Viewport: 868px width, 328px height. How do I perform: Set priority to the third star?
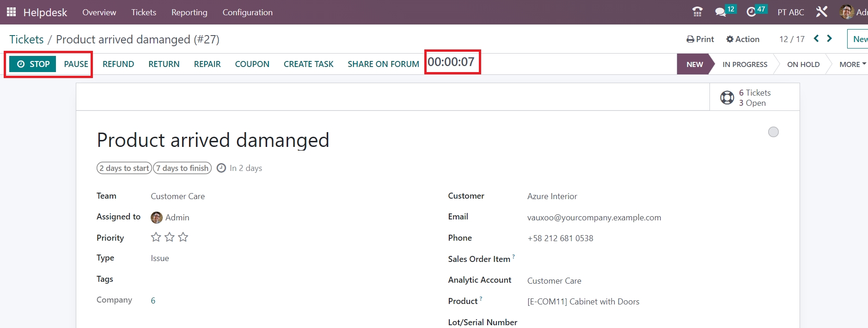(x=183, y=237)
